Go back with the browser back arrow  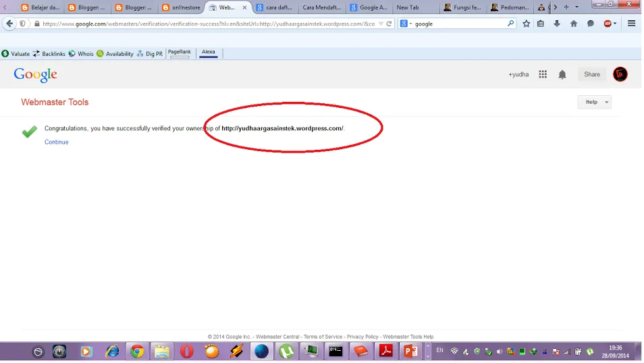[x=9, y=24]
